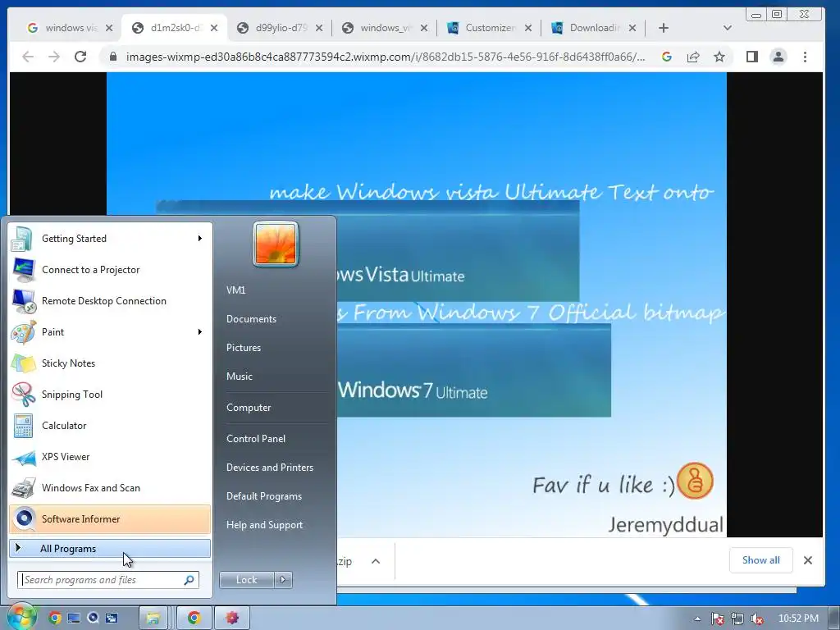The width and height of the screenshot is (840, 630).
Task: Open the VM1 user folder
Action: tap(235, 290)
